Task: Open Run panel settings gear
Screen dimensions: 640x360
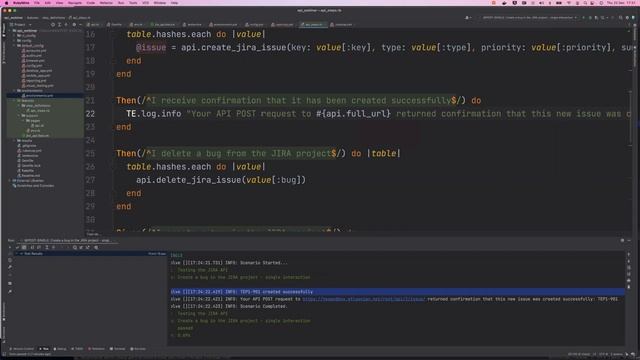Action: coord(622,240)
